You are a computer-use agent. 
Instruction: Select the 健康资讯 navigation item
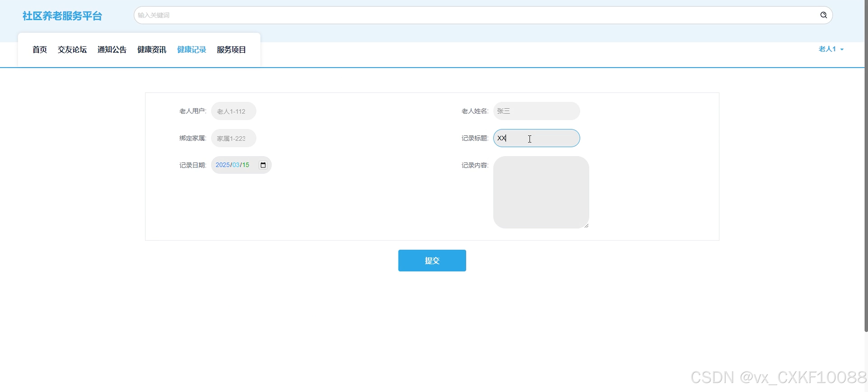pos(152,50)
